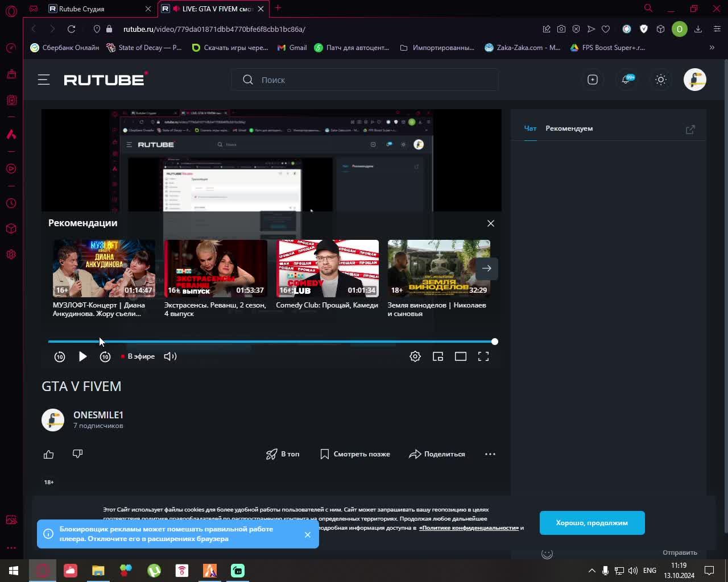Open the Rutube hamburger menu
728x582 pixels.
pos(44,80)
